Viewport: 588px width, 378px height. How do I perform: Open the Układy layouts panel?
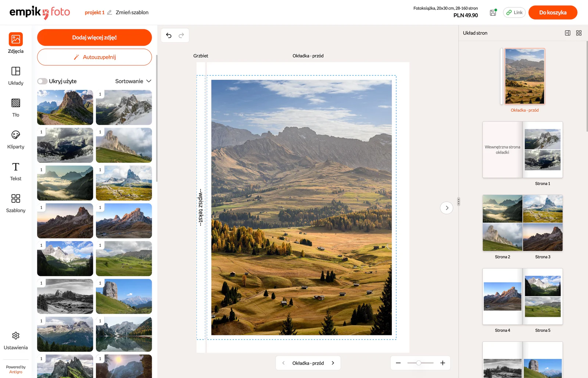(x=15, y=76)
